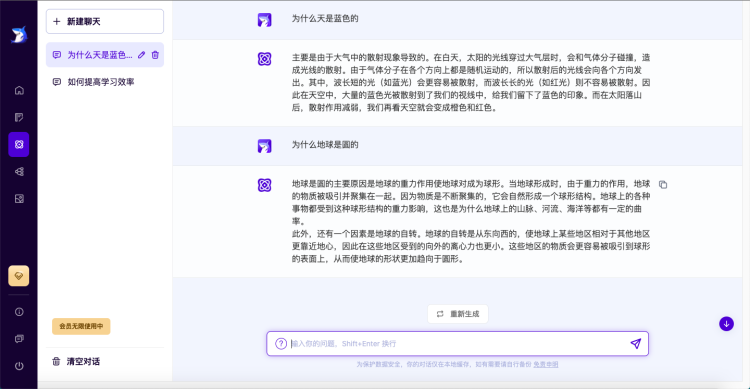Image resolution: width=750 pixels, height=389 pixels.
Task: Delete the 为什么天是蓝色 chat with trash icon
Action: click(x=155, y=55)
